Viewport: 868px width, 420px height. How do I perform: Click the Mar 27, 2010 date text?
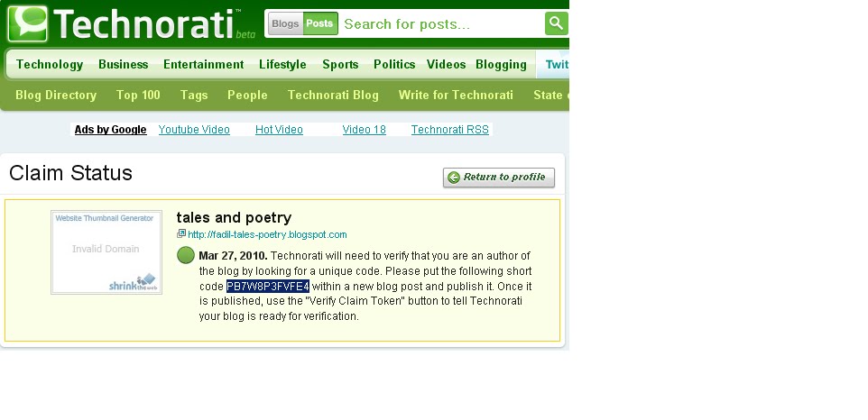tap(233, 256)
